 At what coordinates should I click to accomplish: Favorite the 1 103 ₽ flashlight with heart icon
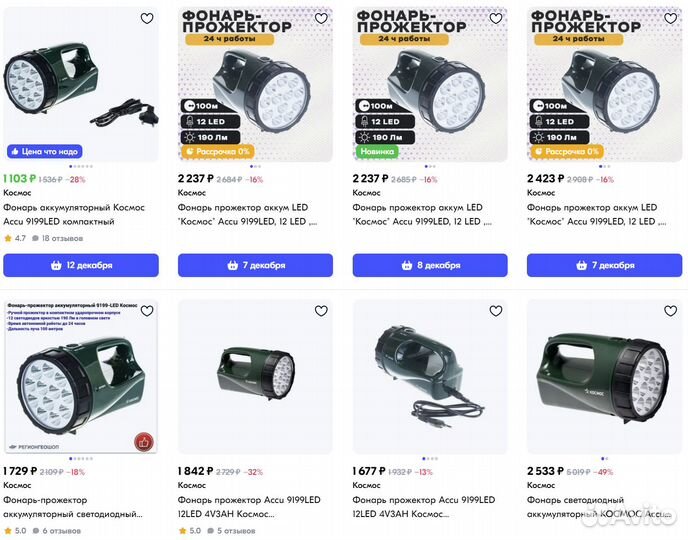tap(147, 19)
